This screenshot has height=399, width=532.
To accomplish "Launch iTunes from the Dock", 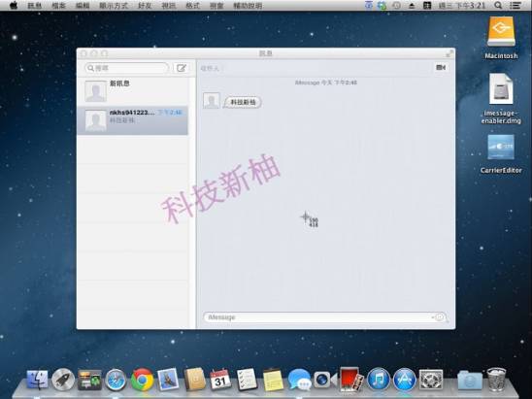I will tap(379, 380).
